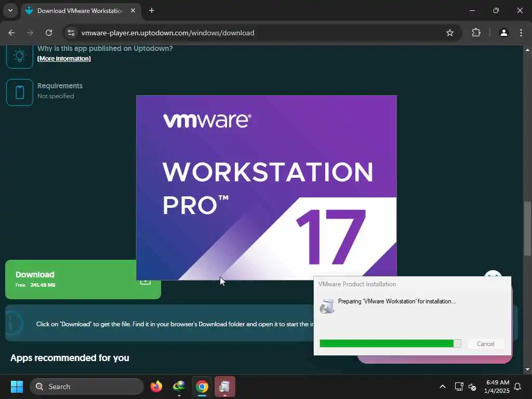Open the Windows Start menu
532x399 pixels.
tap(17, 387)
